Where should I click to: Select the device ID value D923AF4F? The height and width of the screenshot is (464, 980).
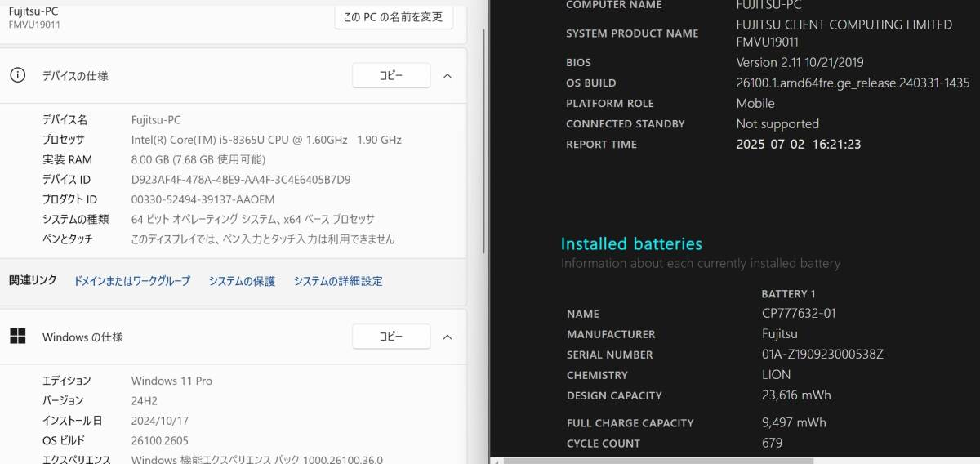(241, 180)
